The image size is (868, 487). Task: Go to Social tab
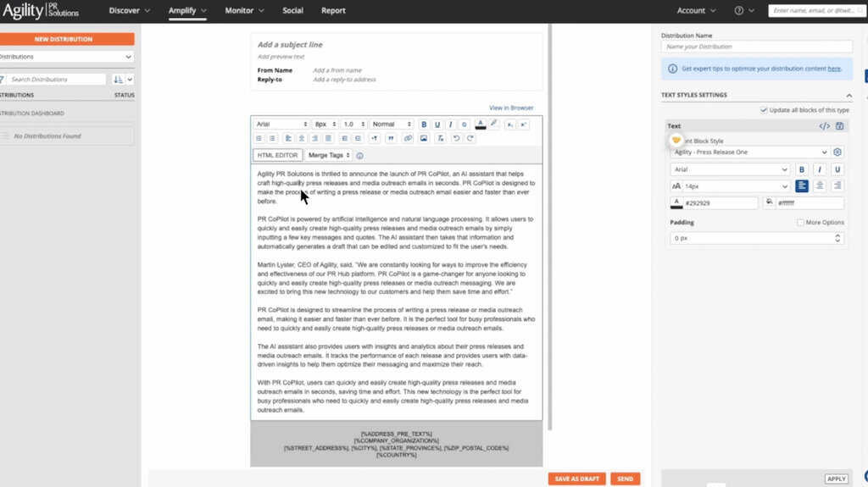(292, 10)
